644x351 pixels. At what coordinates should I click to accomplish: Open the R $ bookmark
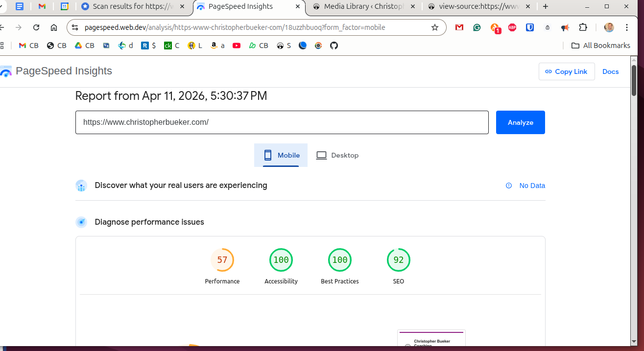148,46
